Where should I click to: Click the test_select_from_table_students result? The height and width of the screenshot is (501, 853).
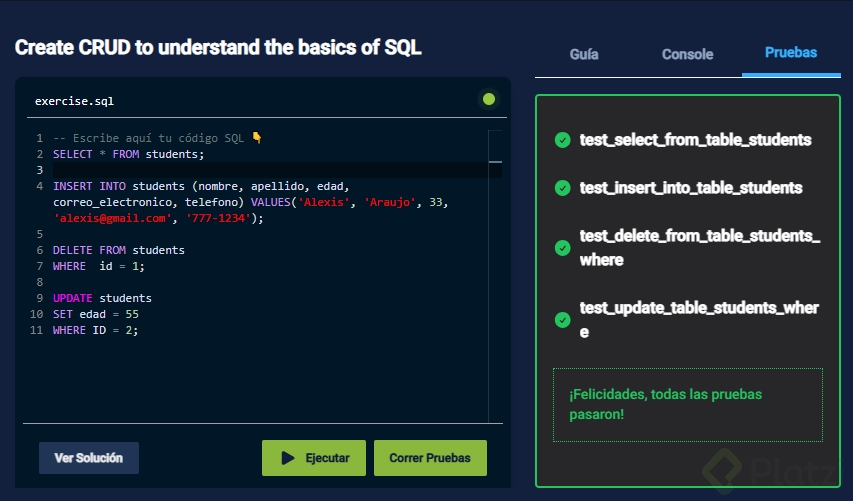click(695, 140)
